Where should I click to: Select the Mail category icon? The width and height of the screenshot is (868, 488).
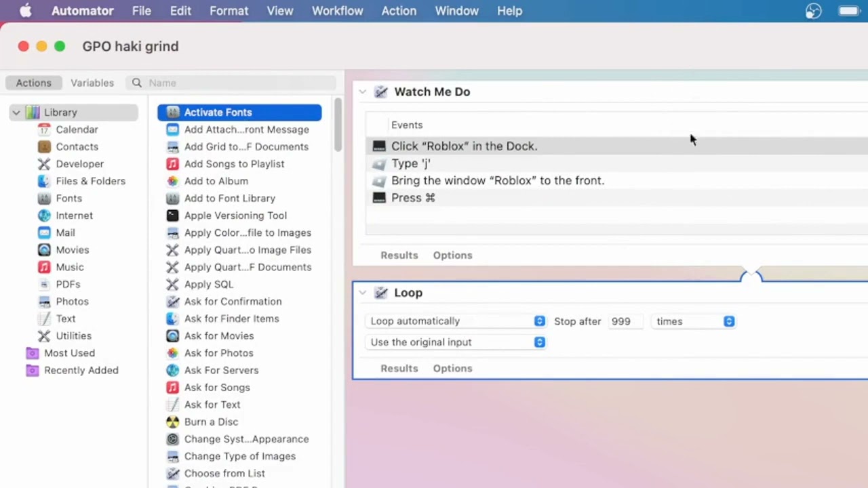click(44, 232)
